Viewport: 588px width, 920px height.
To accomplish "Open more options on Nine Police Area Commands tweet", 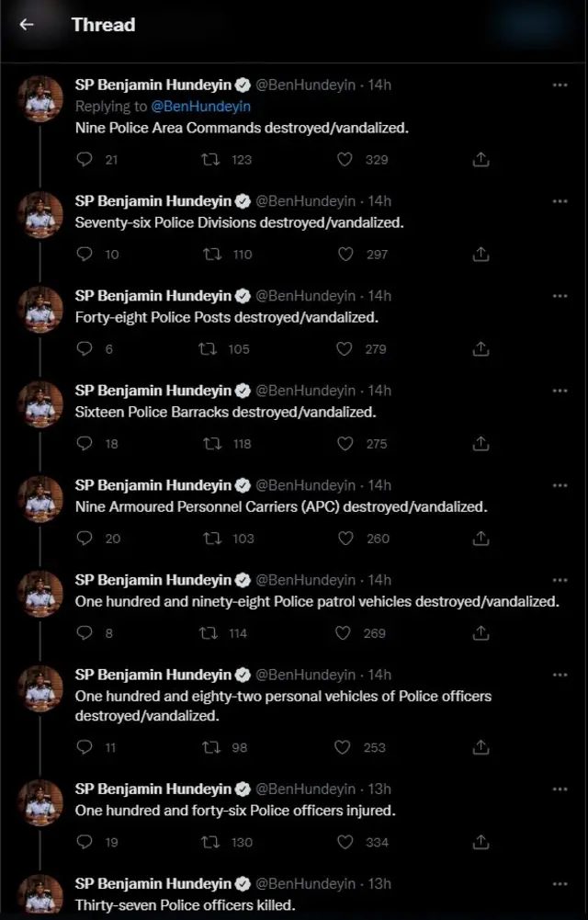I will (560, 85).
